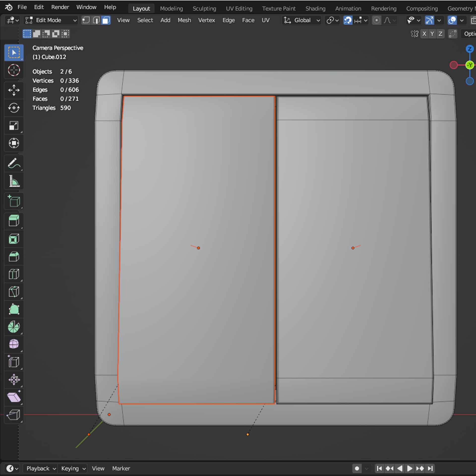Open the Playback dropdown menu
Screen dimensions: 476x476
point(40,468)
